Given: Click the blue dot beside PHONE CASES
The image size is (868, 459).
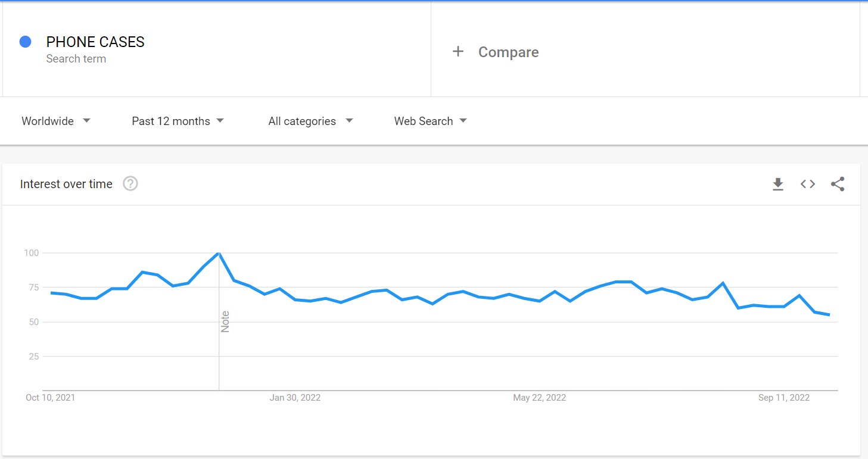Looking at the screenshot, I should (25, 42).
